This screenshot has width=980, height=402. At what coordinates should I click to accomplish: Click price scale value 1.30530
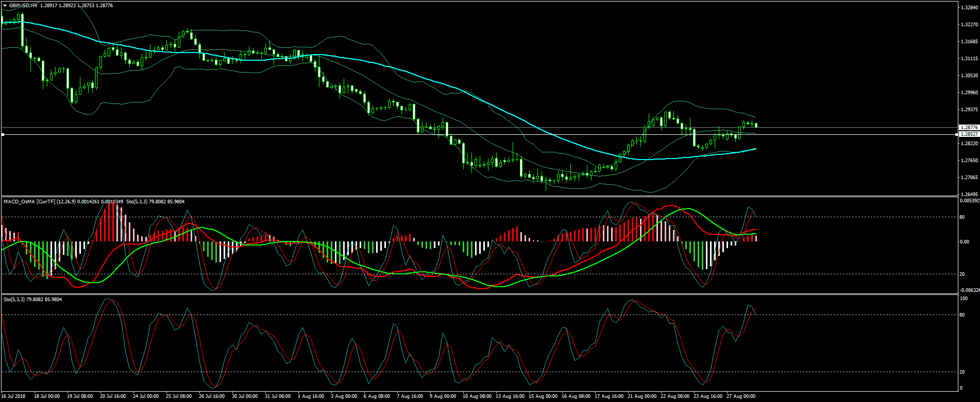[x=969, y=76]
